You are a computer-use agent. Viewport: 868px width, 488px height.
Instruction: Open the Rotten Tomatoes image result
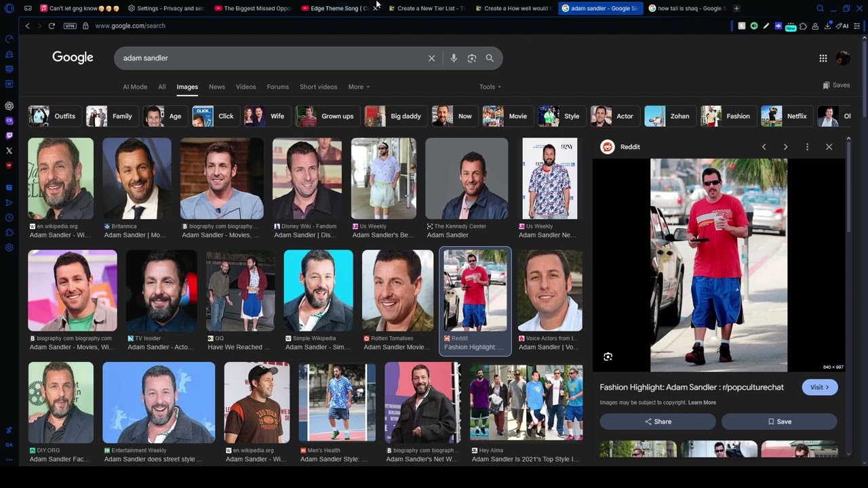click(397, 291)
